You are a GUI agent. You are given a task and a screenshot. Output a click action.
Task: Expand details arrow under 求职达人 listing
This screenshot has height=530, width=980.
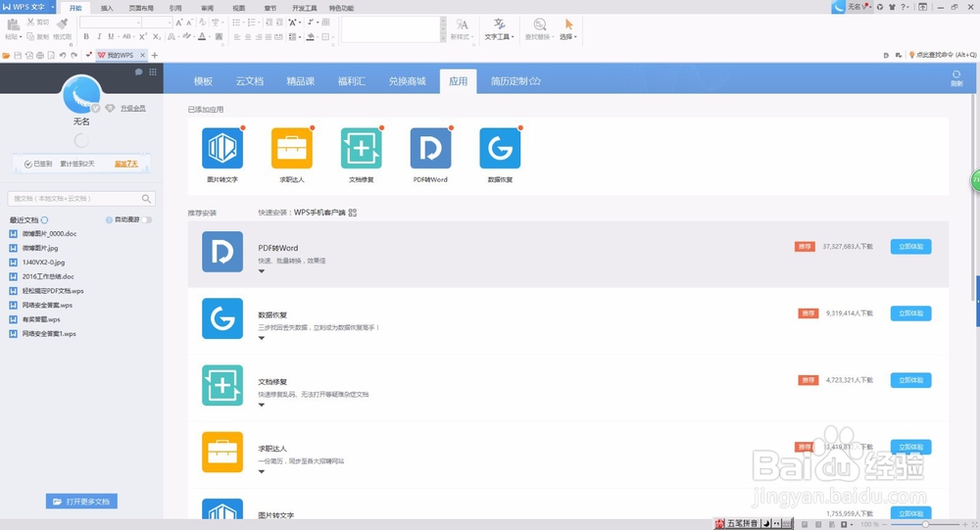pos(262,472)
